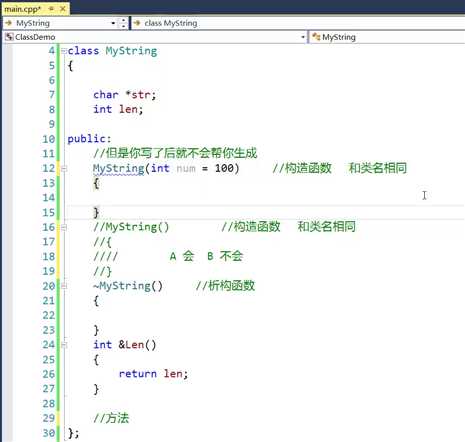Collapse the class MyString block at line 4
The image size is (465, 442).
click(64, 51)
